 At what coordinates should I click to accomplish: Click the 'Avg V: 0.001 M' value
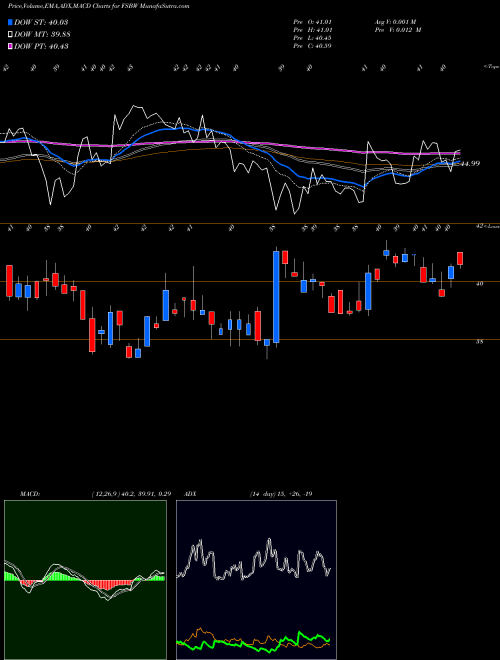(395, 22)
